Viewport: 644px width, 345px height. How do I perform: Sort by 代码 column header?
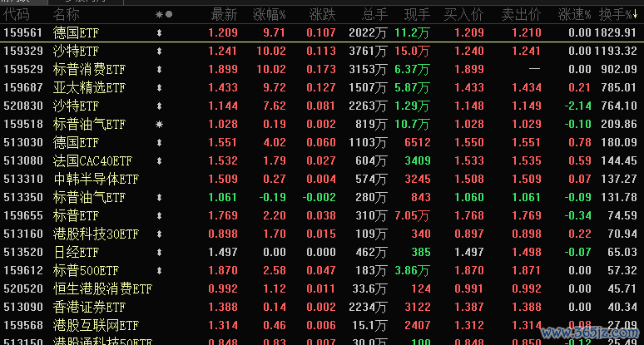click(17, 15)
